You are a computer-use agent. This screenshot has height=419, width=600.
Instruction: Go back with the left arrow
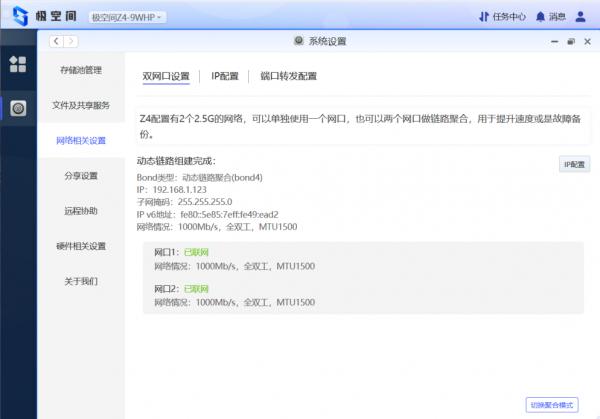(57, 41)
